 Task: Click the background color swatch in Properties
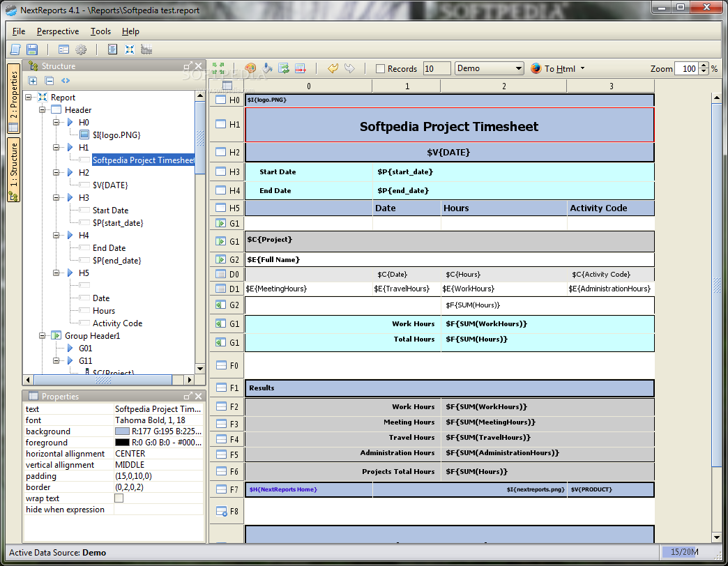tap(122, 431)
